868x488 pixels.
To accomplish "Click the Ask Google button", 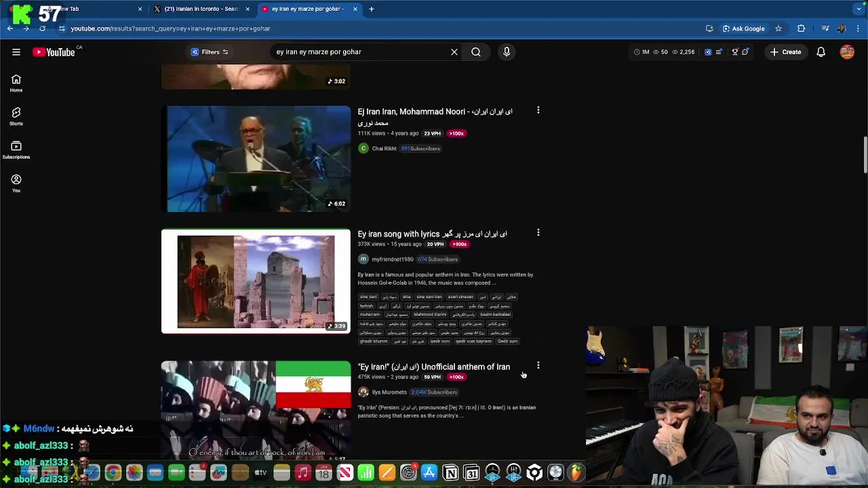I will [743, 28].
